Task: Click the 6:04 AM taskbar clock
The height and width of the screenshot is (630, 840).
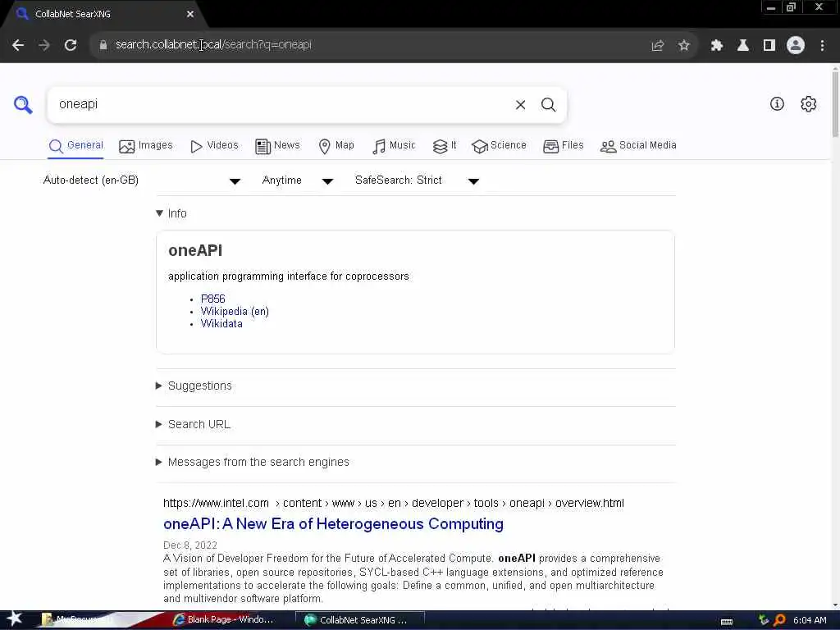Action: (810, 620)
